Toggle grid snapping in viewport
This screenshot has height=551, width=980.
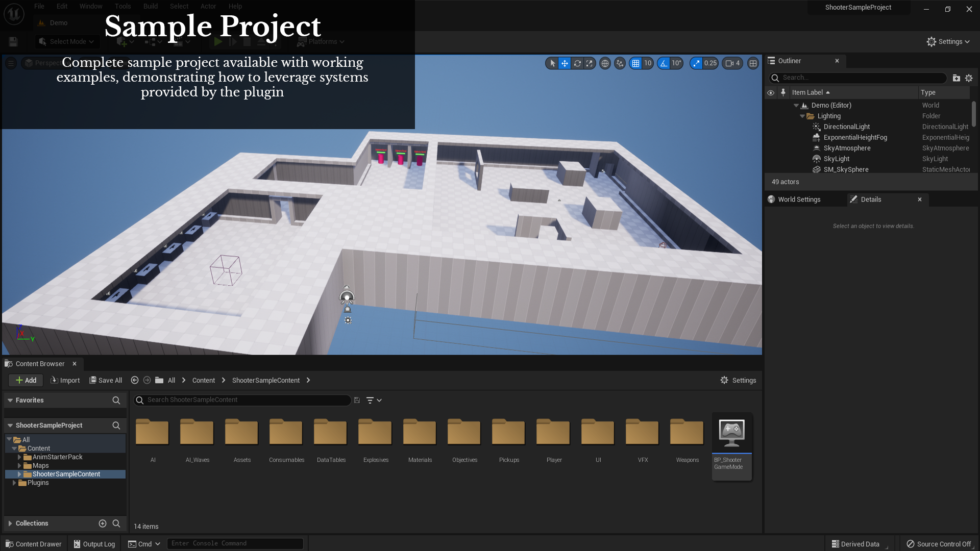click(635, 63)
